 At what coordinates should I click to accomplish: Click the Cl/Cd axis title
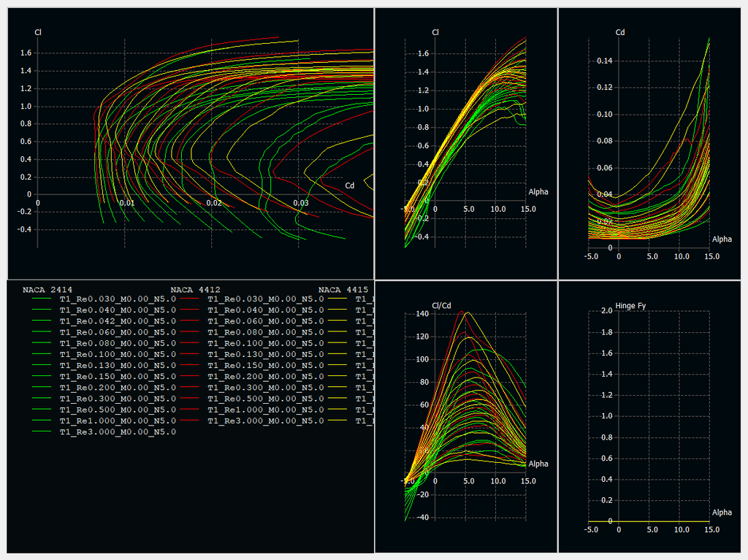click(442, 306)
